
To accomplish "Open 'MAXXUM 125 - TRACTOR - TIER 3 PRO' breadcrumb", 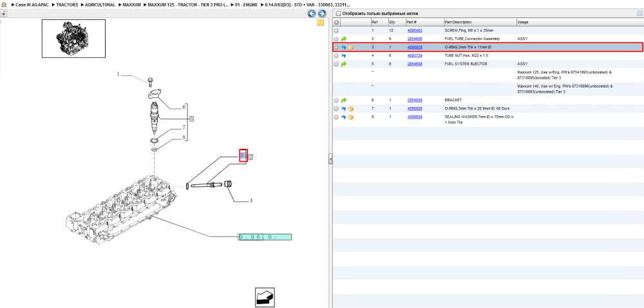I will [x=187, y=5].
